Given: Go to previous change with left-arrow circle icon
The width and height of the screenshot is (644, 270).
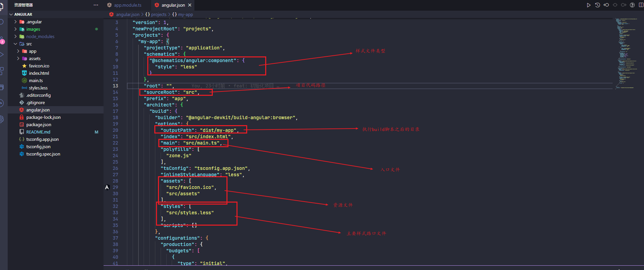Looking at the screenshot, I should pyautogui.click(x=606, y=5).
